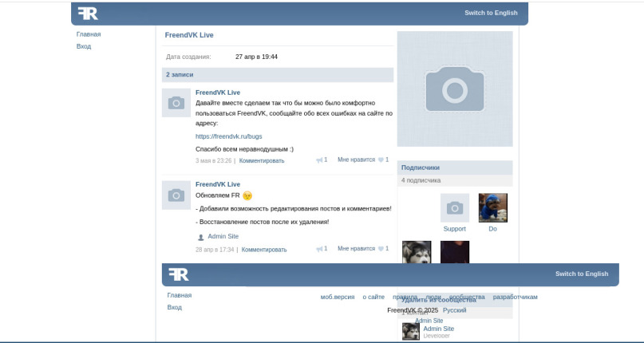644x343 pixels.
Task: Click the 3 мая в 23:26 timestamp
Action: [x=214, y=160]
